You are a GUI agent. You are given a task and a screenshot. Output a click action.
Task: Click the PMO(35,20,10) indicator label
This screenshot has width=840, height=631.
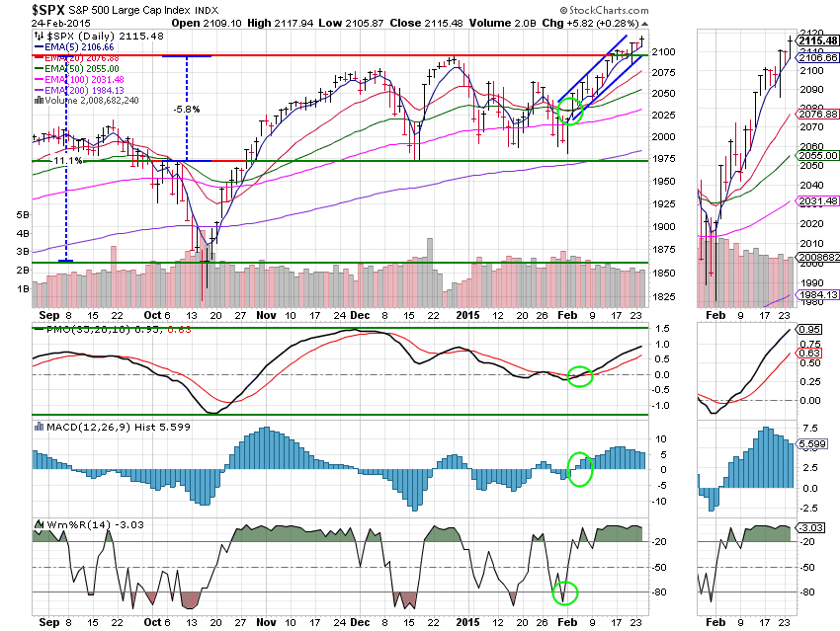point(88,329)
